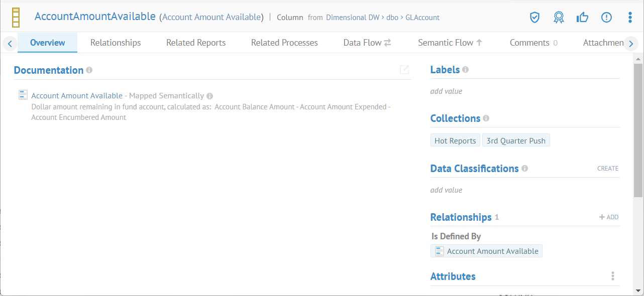Click the exclamation warning circle icon
644x296 pixels.
pyautogui.click(x=606, y=18)
